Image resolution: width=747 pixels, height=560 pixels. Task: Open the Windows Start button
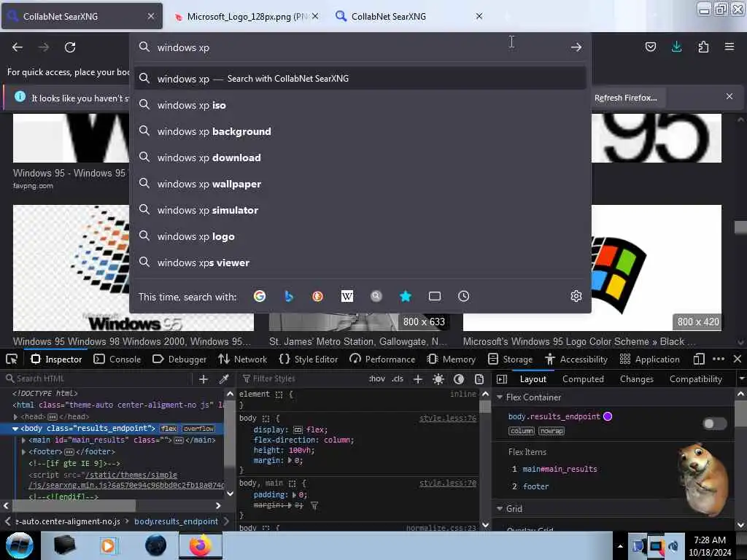pyautogui.click(x=20, y=545)
